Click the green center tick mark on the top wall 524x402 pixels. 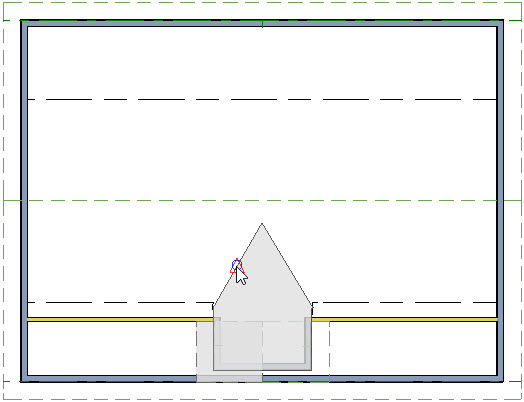pyautogui.click(x=262, y=24)
